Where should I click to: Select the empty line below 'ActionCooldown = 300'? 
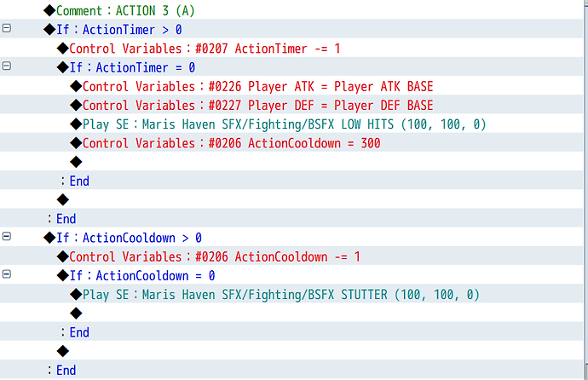76,162
